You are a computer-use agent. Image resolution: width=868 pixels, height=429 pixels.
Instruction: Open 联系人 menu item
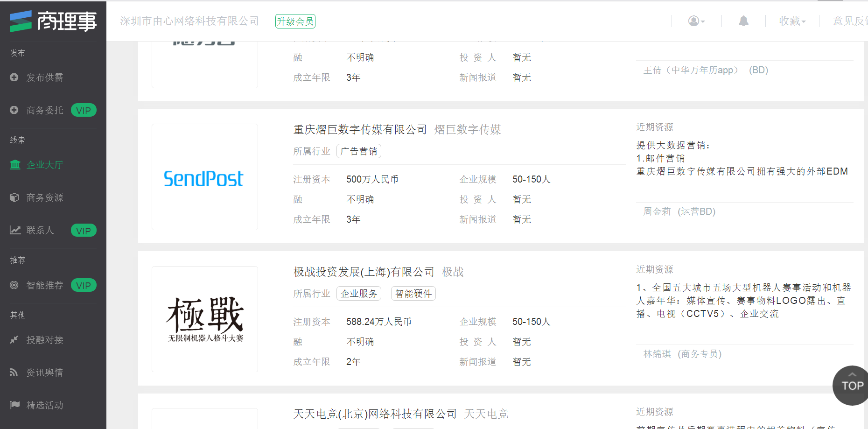coord(40,230)
